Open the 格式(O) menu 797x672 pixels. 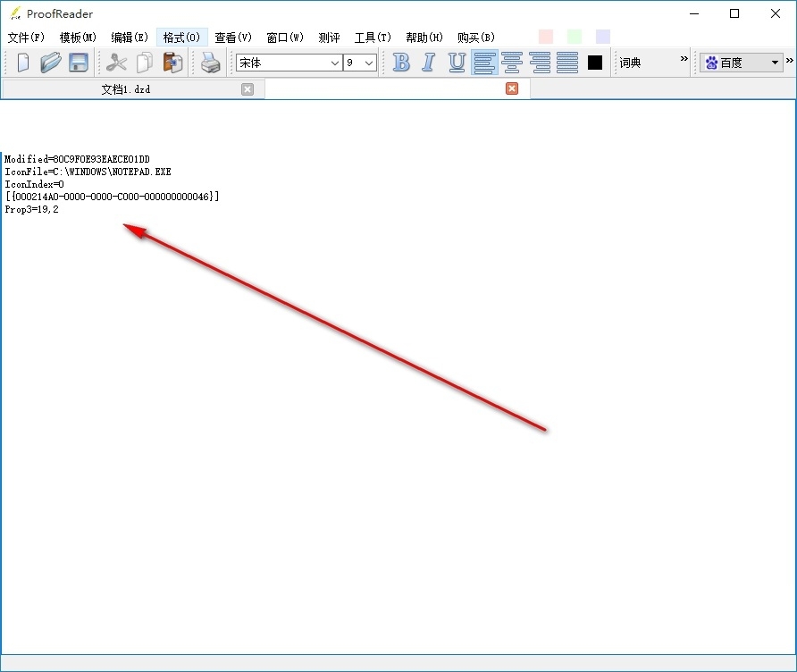click(x=182, y=38)
